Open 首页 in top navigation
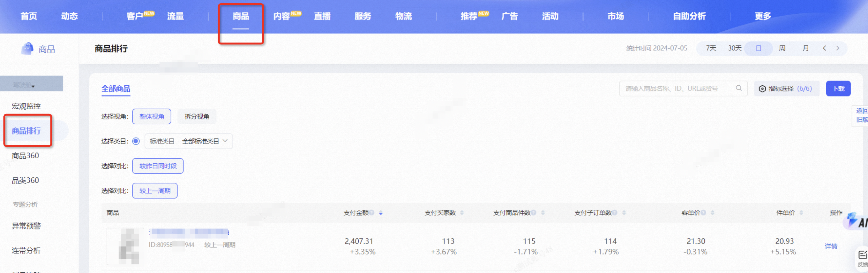The image size is (868, 273). 29,16
